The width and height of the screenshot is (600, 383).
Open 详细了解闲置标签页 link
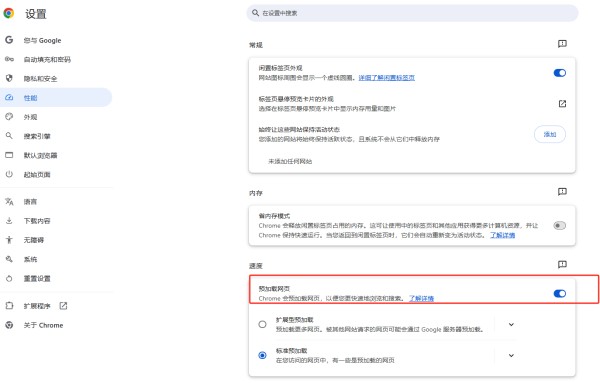coord(386,78)
